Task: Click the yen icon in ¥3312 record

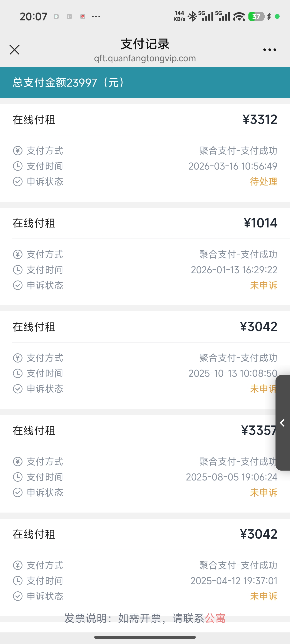Action: (18, 151)
